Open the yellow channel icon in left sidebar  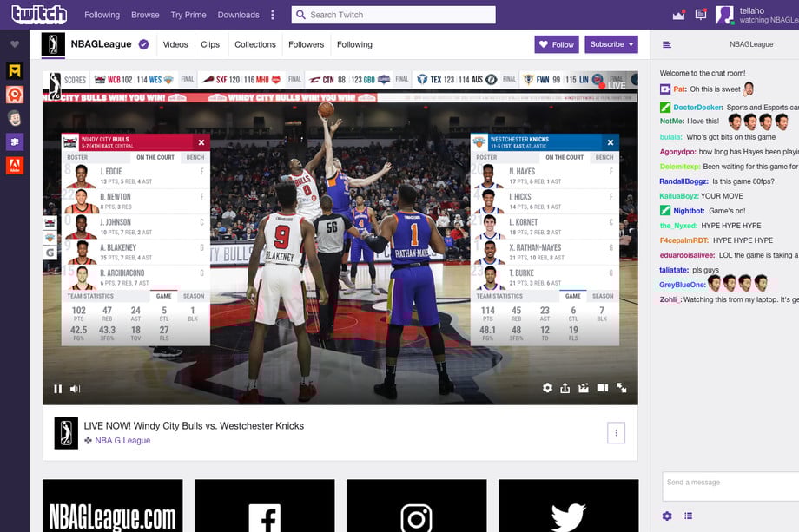[14, 71]
